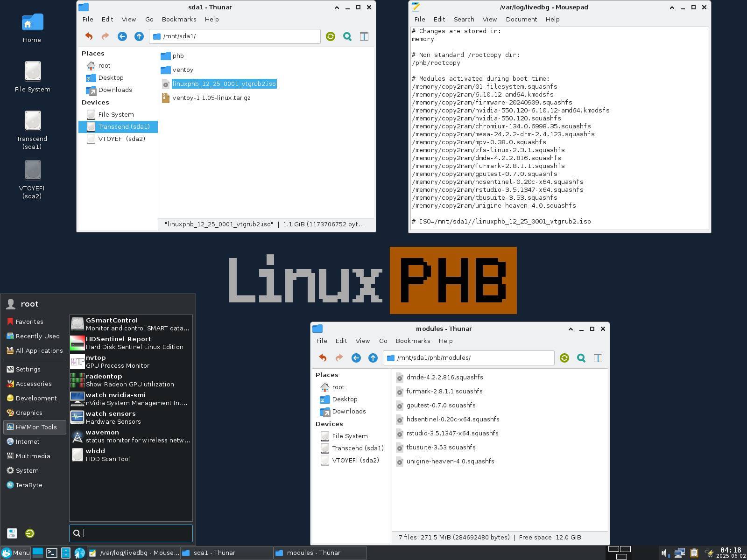Open Bookmarks menu in sda1 Thunar

[179, 19]
